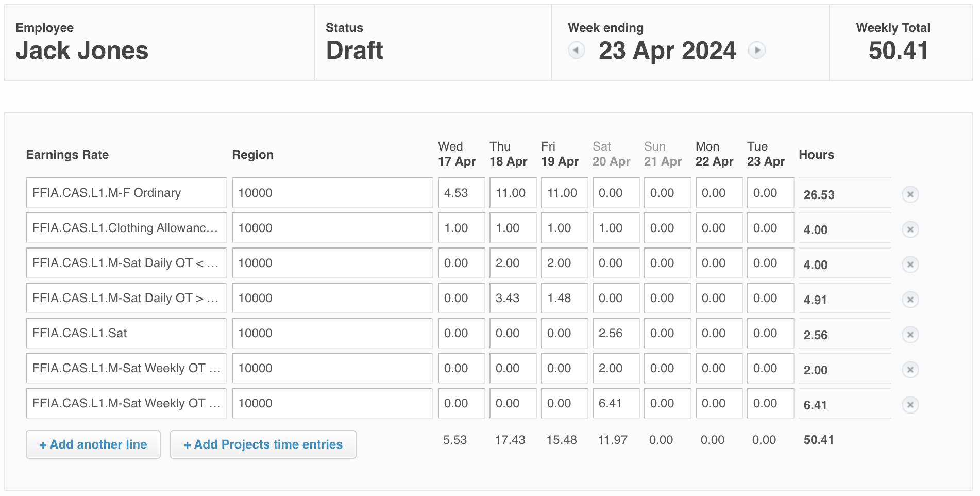Viewport: 980px width, 496px height.
Task: Remove the FFIA.CAS.L1.Sat line
Action: (x=910, y=335)
